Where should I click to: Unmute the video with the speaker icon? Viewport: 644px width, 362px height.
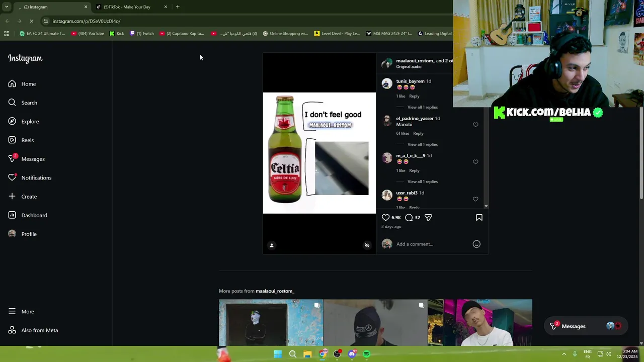tap(367, 245)
